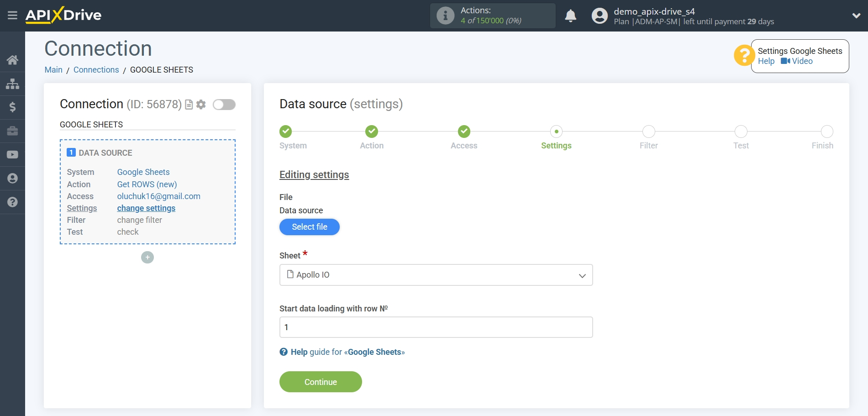Open the connection document icon next to ID 56878
The width and height of the screenshot is (868, 416).
click(189, 105)
